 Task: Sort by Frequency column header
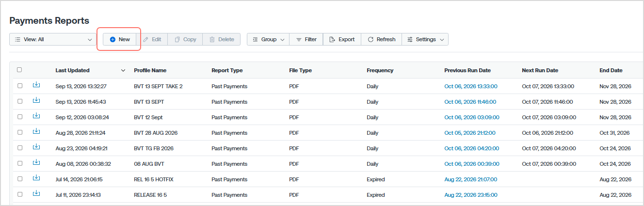click(380, 70)
